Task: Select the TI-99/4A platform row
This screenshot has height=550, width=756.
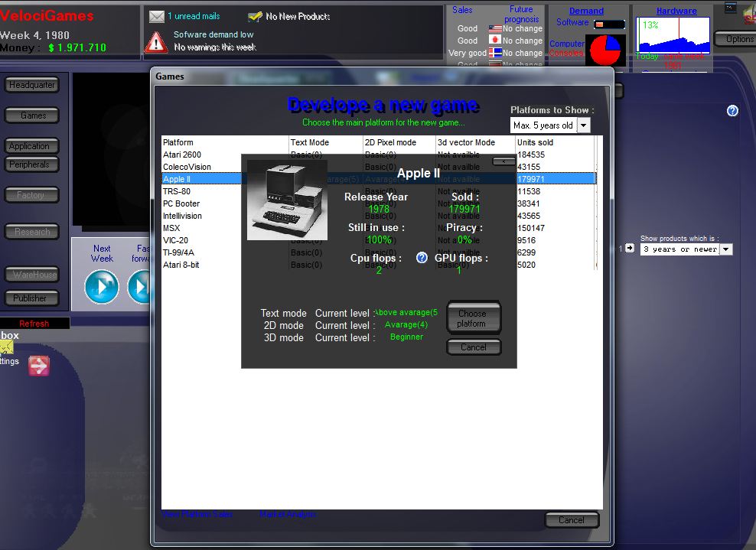Action: [x=379, y=252]
